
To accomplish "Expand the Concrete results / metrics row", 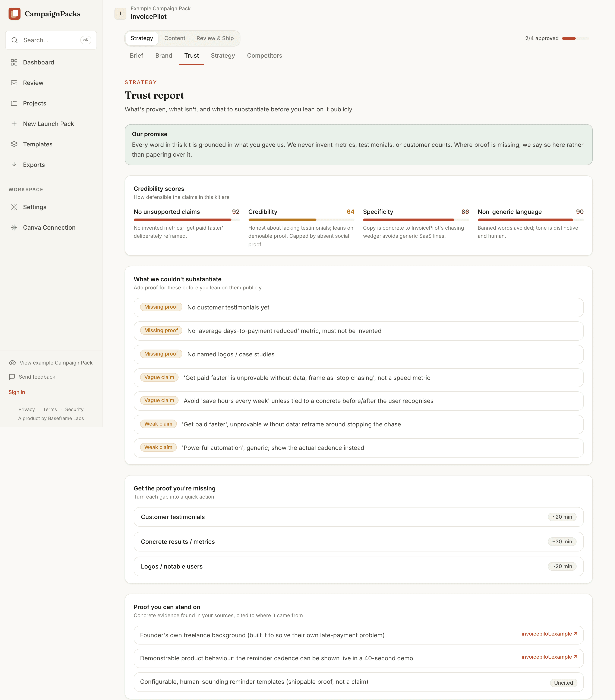I will [358, 542].
